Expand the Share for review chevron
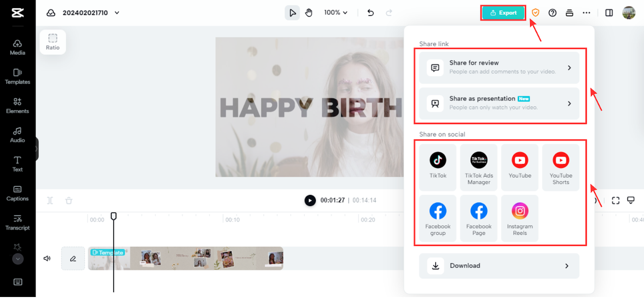Image resolution: width=644 pixels, height=299 pixels. click(x=570, y=67)
